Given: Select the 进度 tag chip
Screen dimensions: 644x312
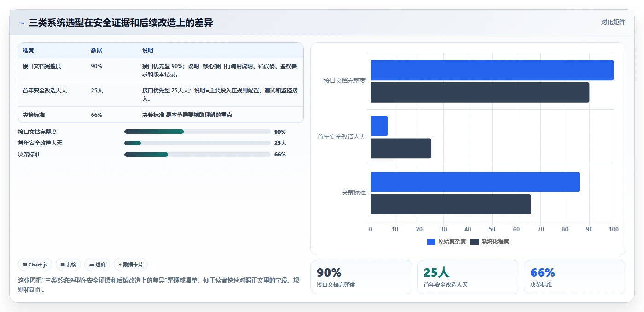Looking at the screenshot, I should [97, 265].
